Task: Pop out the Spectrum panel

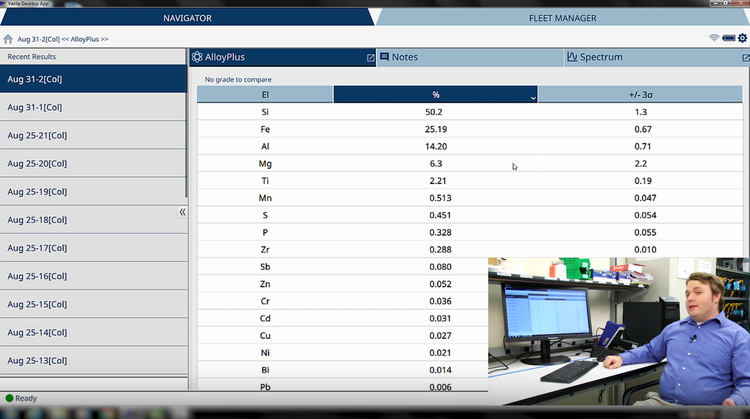Action: pos(743,58)
